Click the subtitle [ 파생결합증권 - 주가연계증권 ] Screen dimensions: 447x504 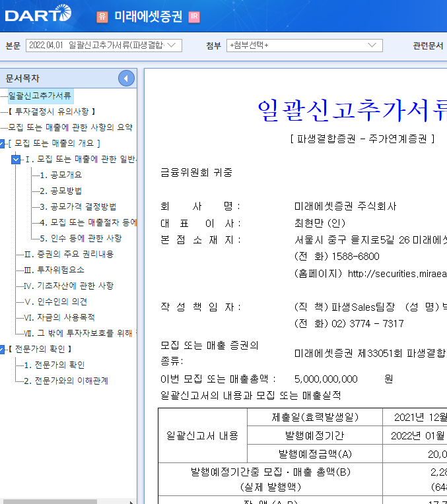pos(362,139)
